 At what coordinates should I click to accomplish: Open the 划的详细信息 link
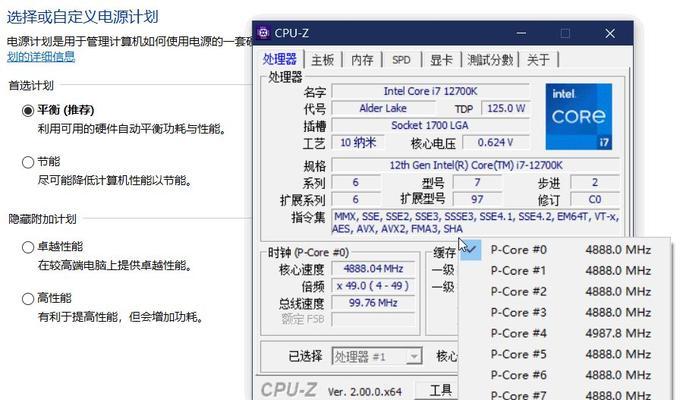(x=41, y=57)
